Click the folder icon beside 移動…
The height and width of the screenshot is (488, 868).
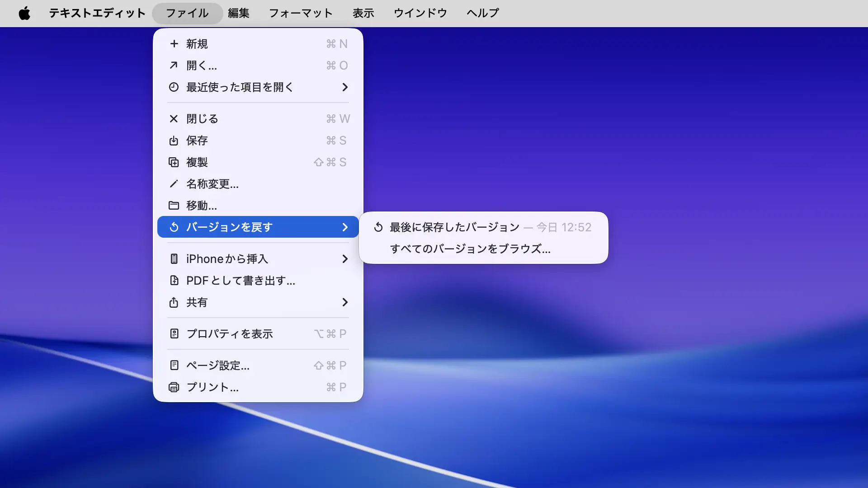click(174, 206)
